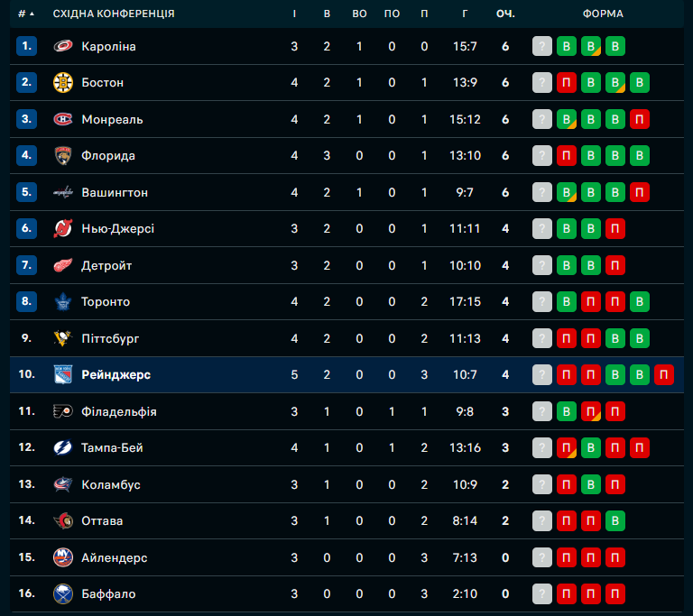Click Каролина's gray upcoming match badge
This screenshot has height=616, width=693.
[542, 46]
